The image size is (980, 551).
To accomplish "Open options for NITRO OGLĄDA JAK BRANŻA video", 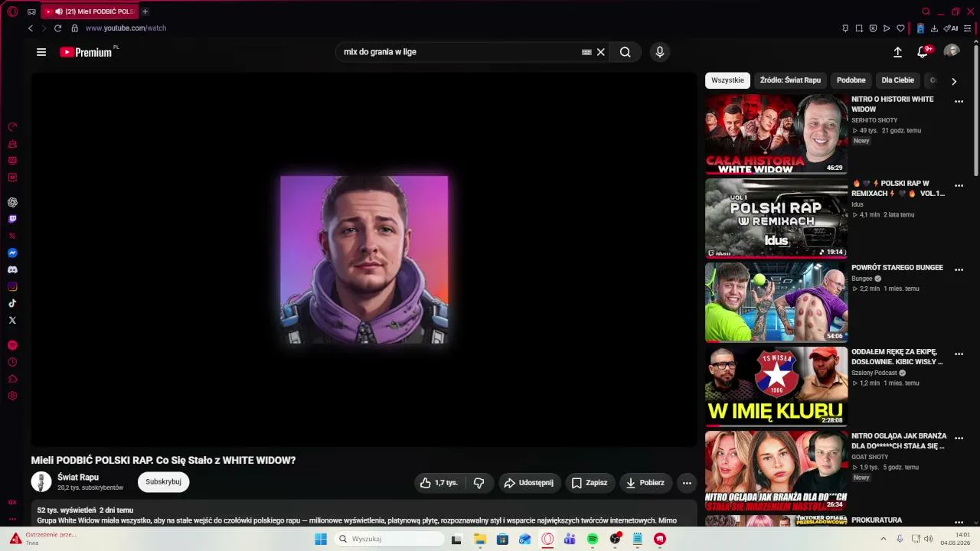I will click(959, 438).
